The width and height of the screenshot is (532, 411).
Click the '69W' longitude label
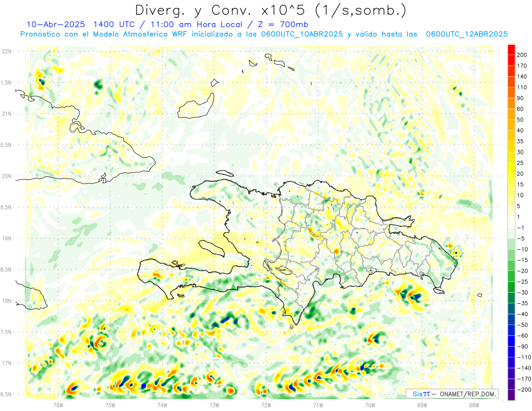(x=422, y=405)
